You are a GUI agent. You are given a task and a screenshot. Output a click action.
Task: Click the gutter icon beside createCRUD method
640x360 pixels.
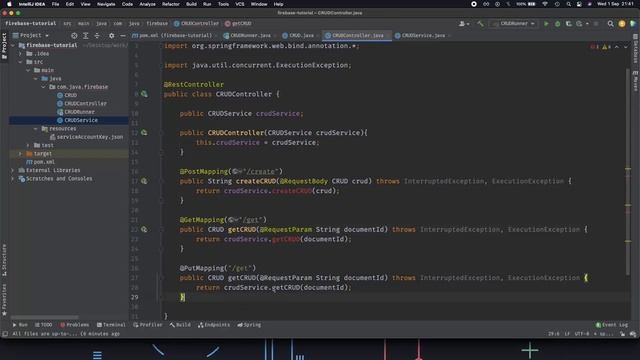[144, 181]
